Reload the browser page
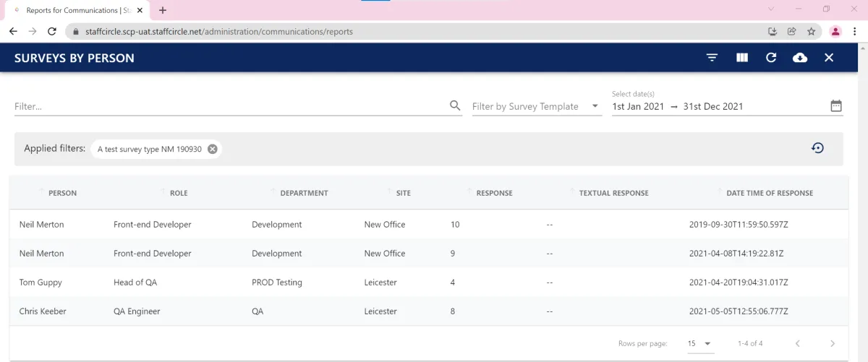The height and width of the screenshot is (362, 868). coord(52,31)
